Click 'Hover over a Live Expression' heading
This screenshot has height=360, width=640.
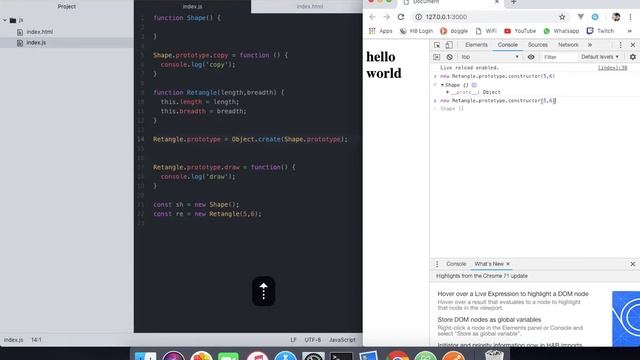pos(513,294)
